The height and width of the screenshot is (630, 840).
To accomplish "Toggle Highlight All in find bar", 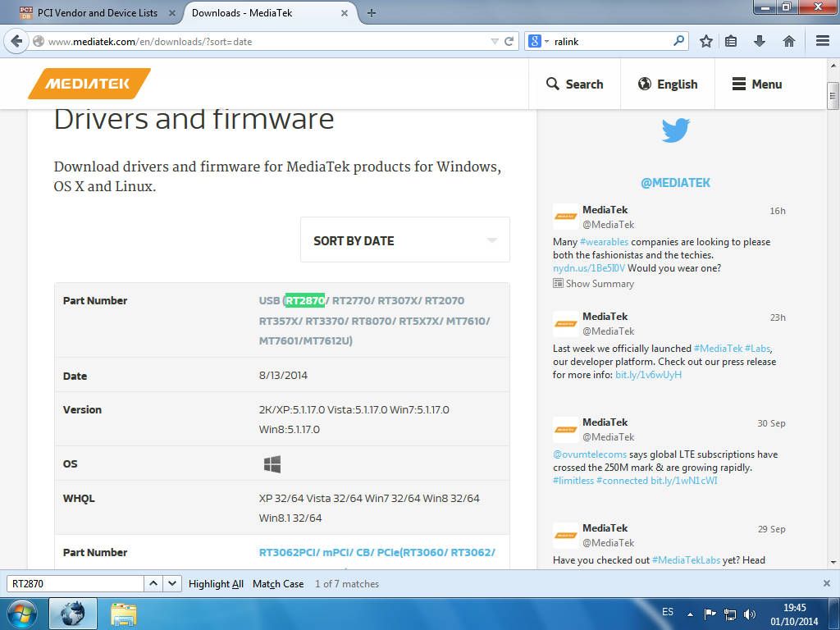I will click(x=216, y=584).
